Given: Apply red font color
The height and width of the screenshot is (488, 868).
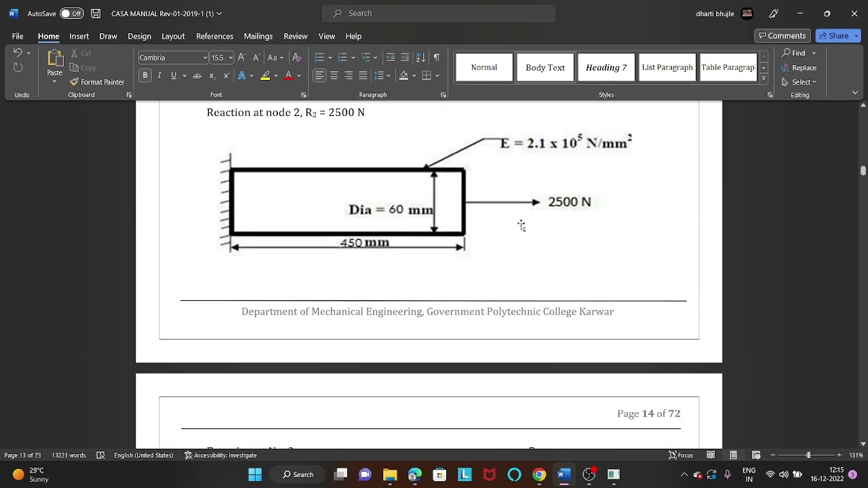Looking at the screenshot, I should pos(289,75).
